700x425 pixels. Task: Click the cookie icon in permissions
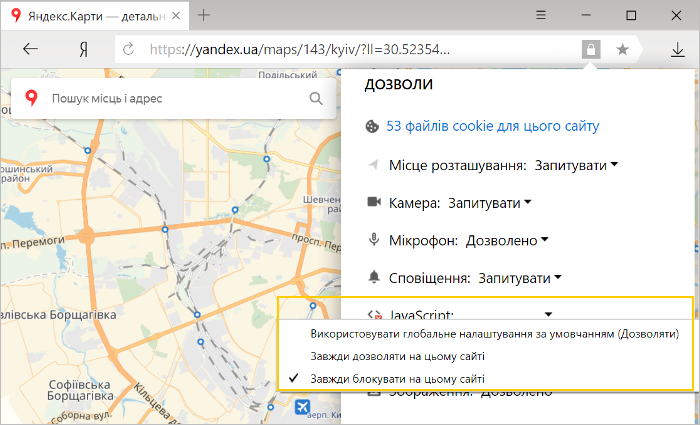(371, 127)
